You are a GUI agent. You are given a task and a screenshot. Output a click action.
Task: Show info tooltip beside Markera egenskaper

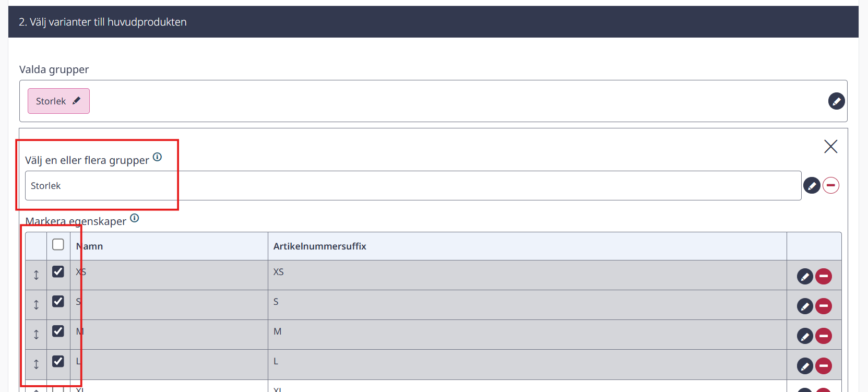(134, 218)
